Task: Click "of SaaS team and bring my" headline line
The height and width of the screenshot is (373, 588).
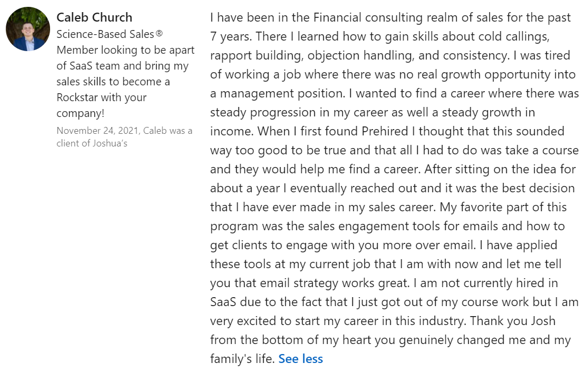Action: click(x=122, y=66)
